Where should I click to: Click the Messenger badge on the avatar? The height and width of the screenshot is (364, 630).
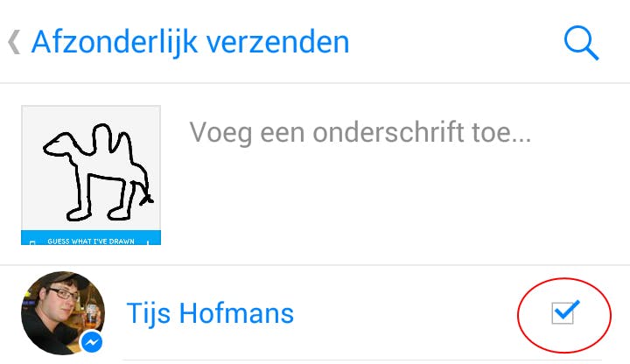pos(92,342)
